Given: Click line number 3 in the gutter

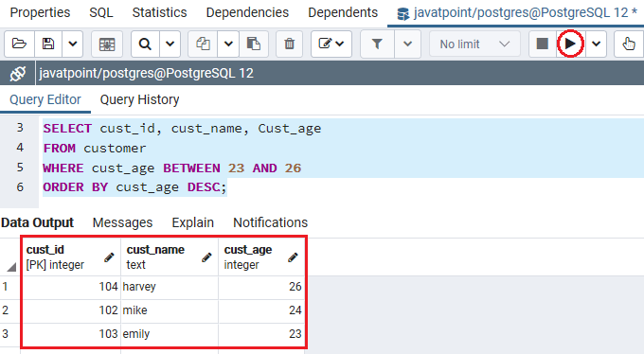Looking at the screenshot, I should pos(20,128).
